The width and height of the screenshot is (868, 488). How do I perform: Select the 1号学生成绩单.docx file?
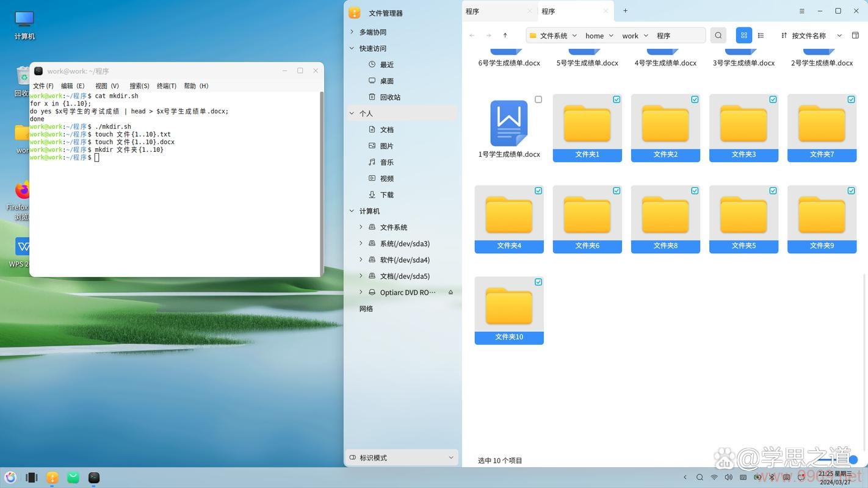tap(509, 129)
